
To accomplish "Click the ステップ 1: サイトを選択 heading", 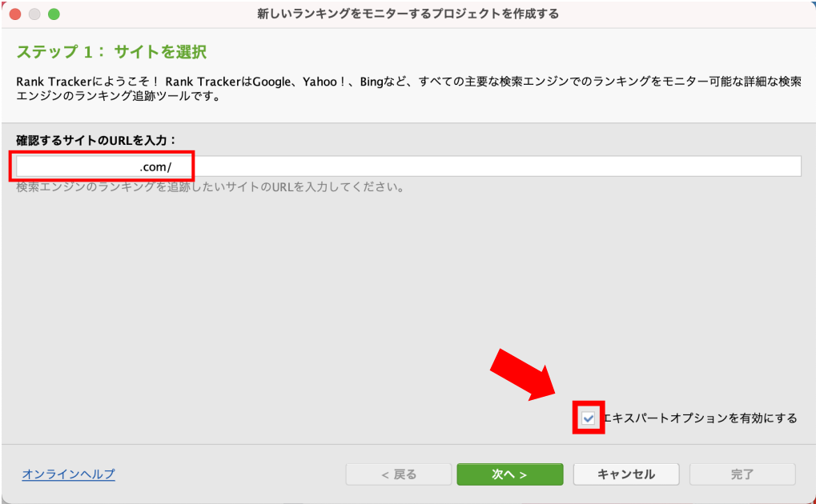I will pyautogui.click(x=111, y=52).
